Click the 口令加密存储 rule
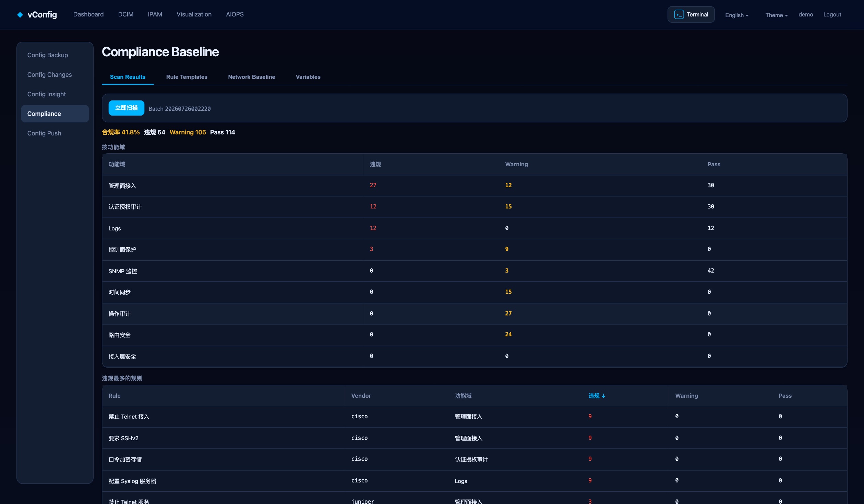This screenshot has width=864, height=504. click(x=125, y=459)
